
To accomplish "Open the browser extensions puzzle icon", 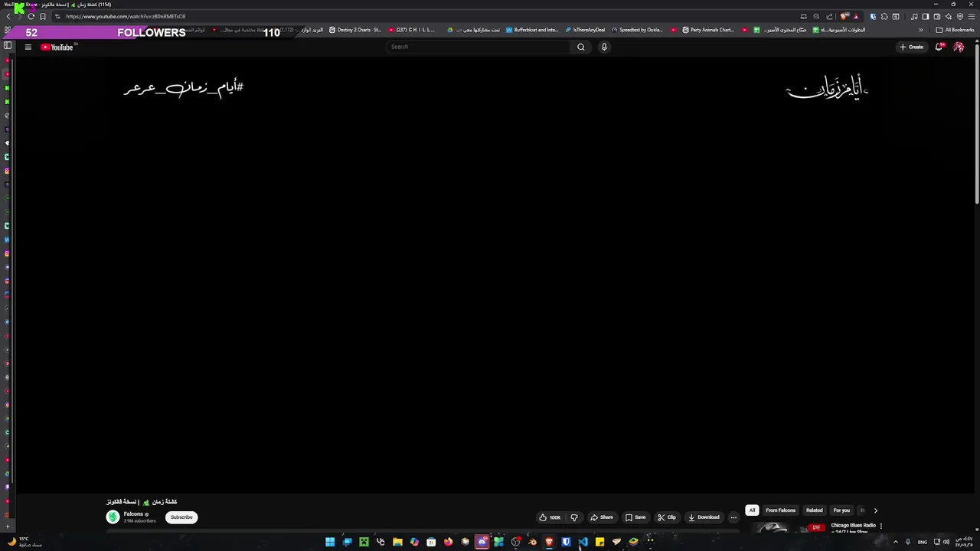I will tap(884, 16).
